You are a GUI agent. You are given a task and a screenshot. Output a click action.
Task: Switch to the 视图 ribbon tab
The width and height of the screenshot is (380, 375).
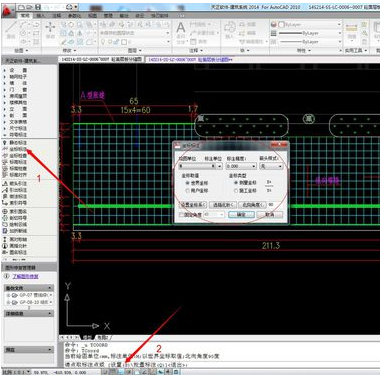(92, 15)
